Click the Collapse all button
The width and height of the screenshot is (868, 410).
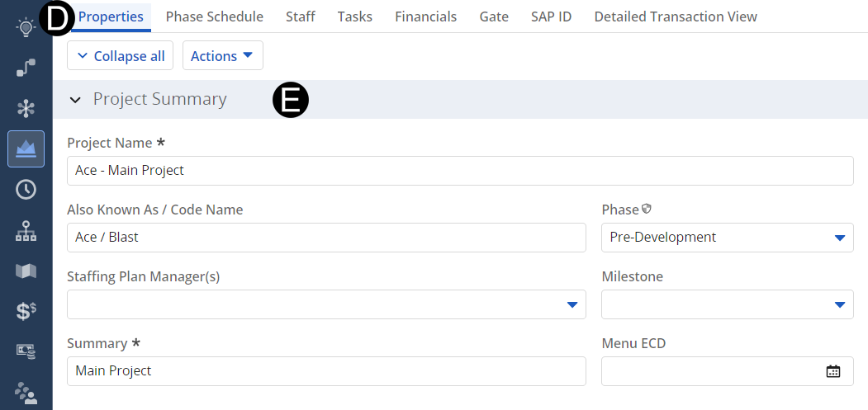click(x=120, y=56)
